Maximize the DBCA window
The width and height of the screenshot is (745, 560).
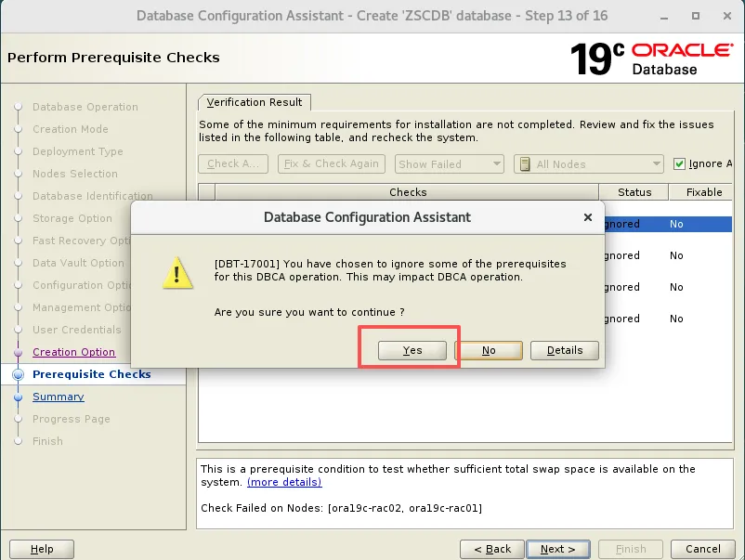(696, 16)
